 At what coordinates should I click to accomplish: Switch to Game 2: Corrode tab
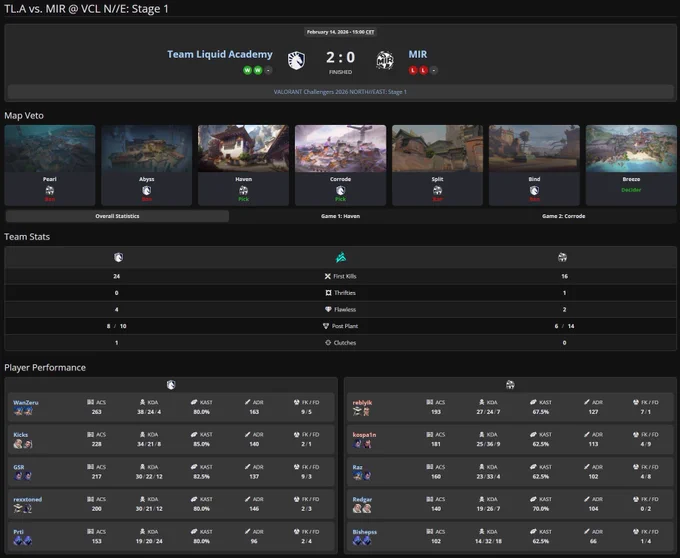[563, 216]
